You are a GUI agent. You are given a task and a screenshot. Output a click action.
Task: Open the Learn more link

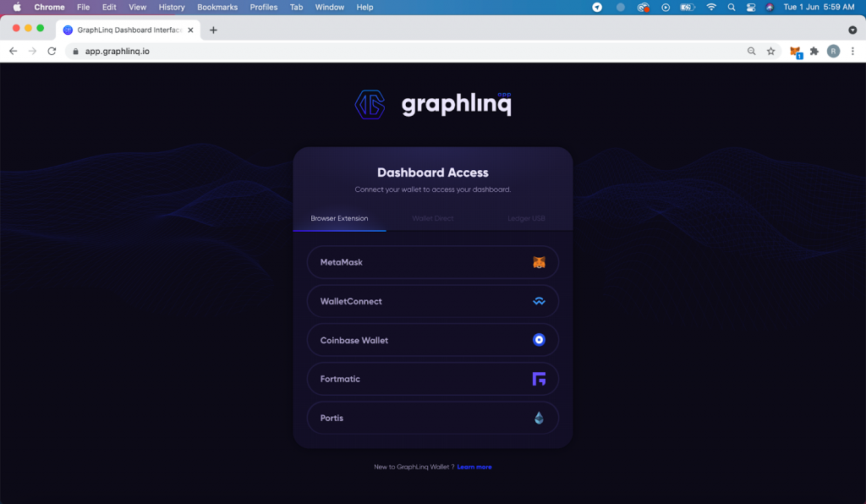coord(474,467)
